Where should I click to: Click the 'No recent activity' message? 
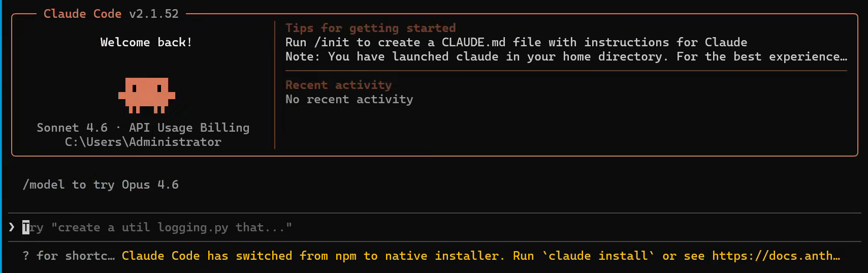tap(349, 99)
